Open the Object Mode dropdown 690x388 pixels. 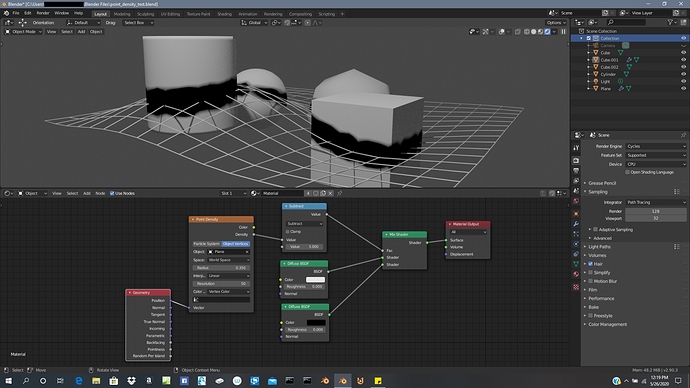(23, 32)
